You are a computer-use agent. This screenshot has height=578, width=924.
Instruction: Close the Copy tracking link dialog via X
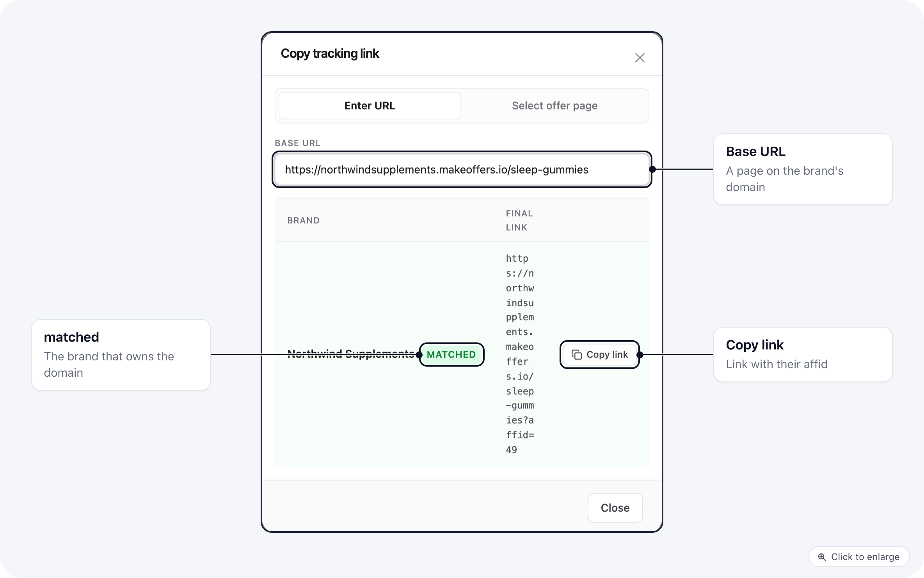(640, 58)
